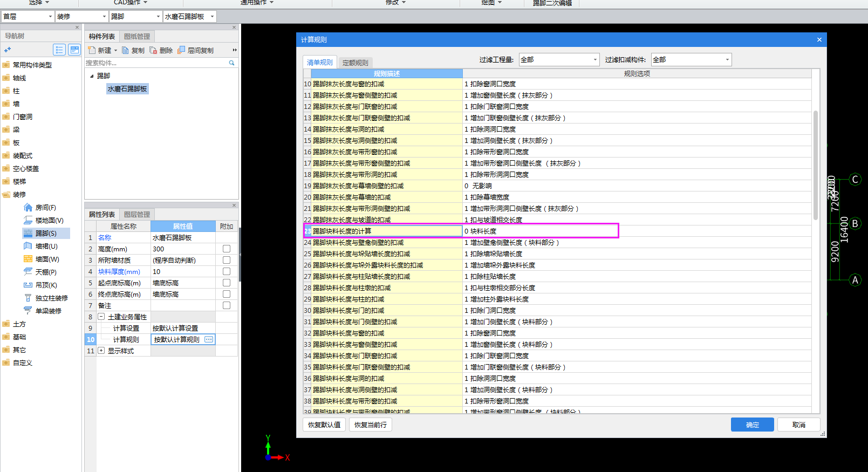Screen dimensions: 868x472
Task: Collapse the 踢脚 node in the component list
Action: click(x=92, y=76)
